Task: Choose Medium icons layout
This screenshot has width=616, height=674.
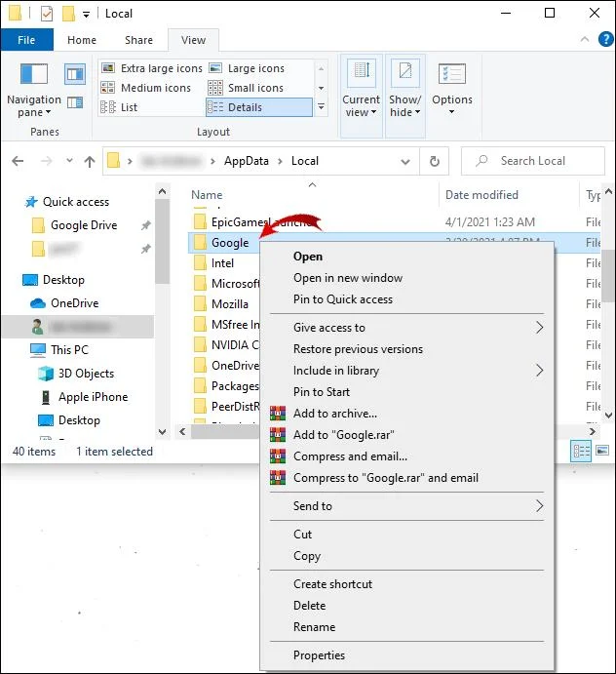Action: click(x=145, y=88)
